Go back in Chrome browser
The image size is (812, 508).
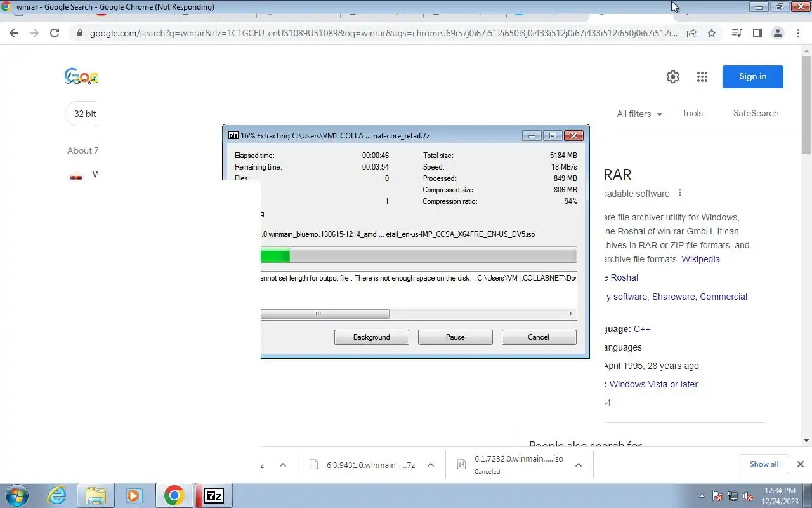point(14,33)
